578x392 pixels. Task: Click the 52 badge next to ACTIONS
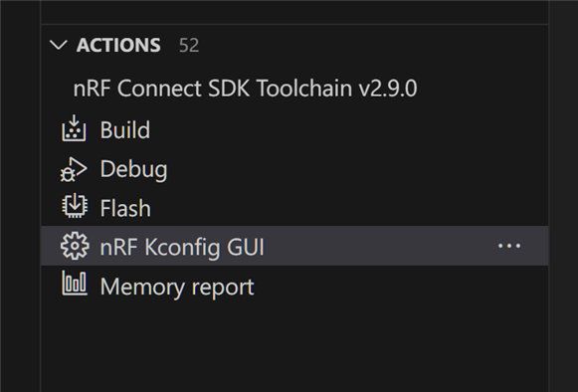[189, 46]
